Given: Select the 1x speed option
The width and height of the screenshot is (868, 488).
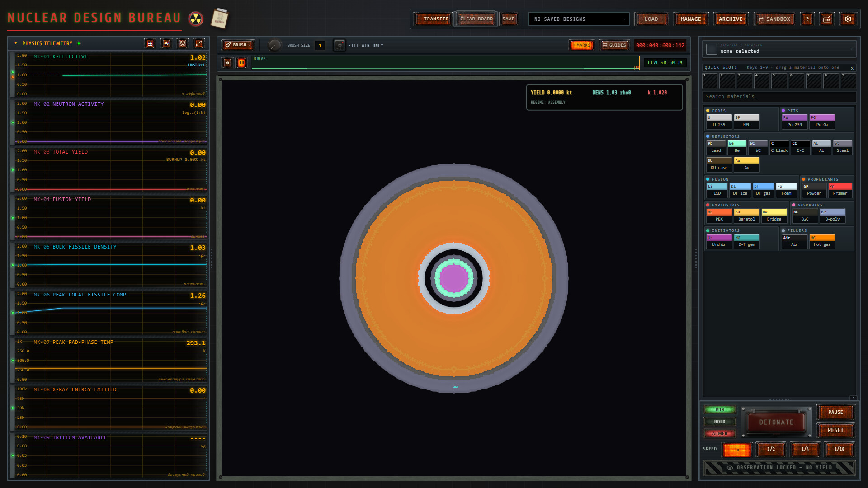Looking at the screenshot, I should (737, 450).
